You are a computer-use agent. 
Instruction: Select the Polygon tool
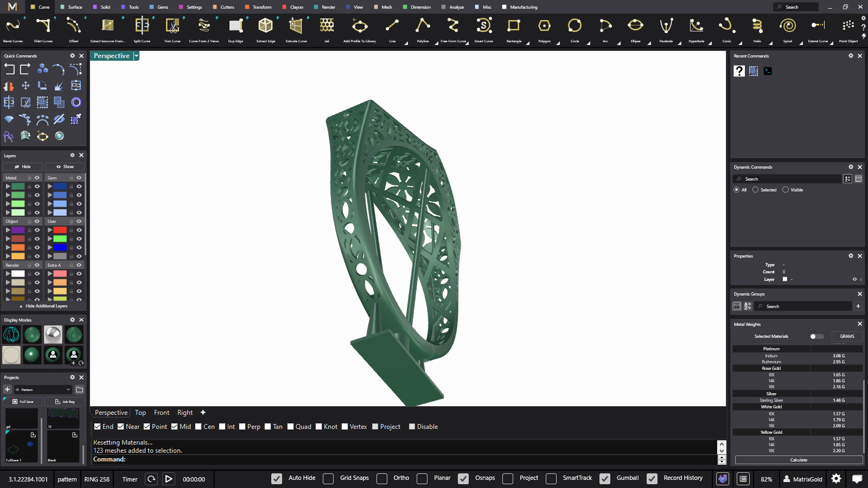click(x=544, y=30)
